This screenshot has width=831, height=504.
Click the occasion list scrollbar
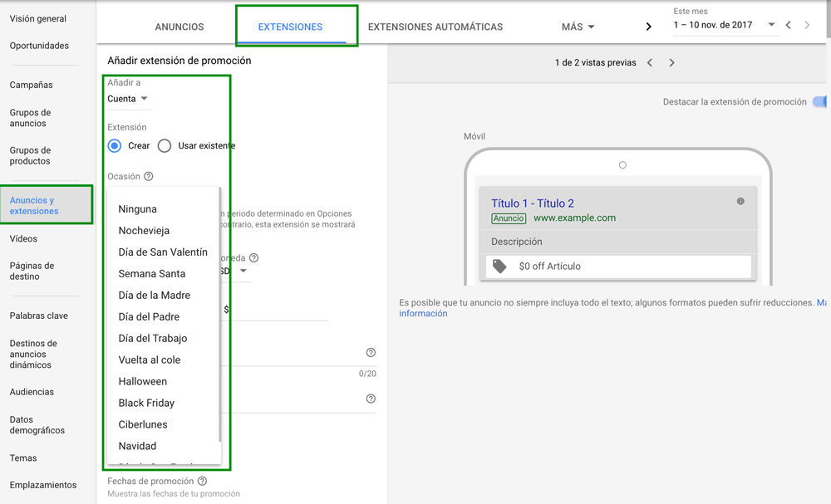219,316
